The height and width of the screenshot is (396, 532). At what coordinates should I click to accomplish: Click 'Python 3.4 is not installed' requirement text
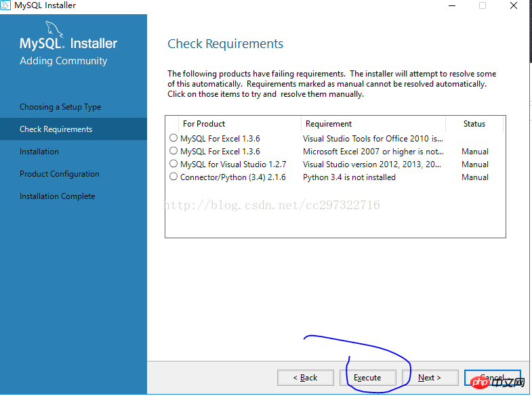point(349,177)
